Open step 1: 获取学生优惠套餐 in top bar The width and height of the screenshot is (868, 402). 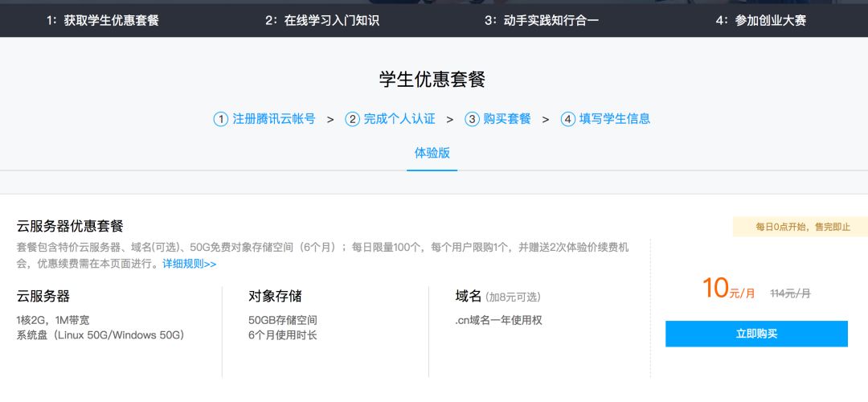tap(102, 21)
